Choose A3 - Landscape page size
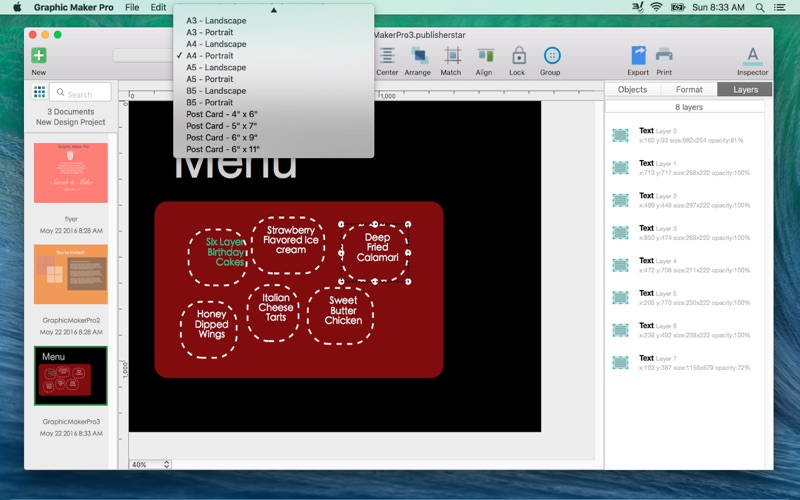This screenshot has width=800, height=500. pos(273,20)
